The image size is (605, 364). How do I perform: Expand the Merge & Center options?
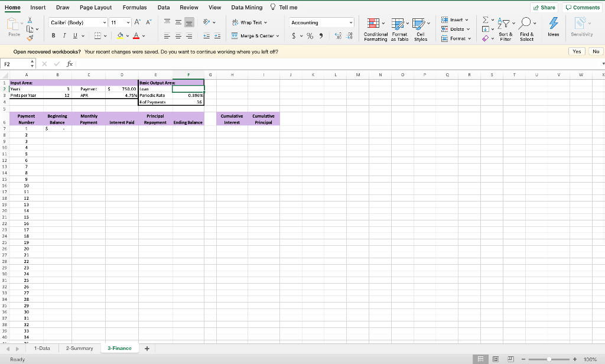277,35
